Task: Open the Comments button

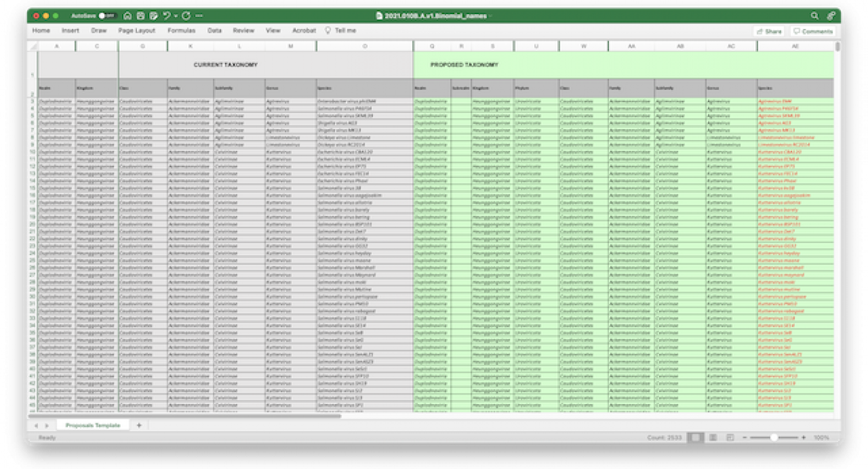Action: point(813,31)
